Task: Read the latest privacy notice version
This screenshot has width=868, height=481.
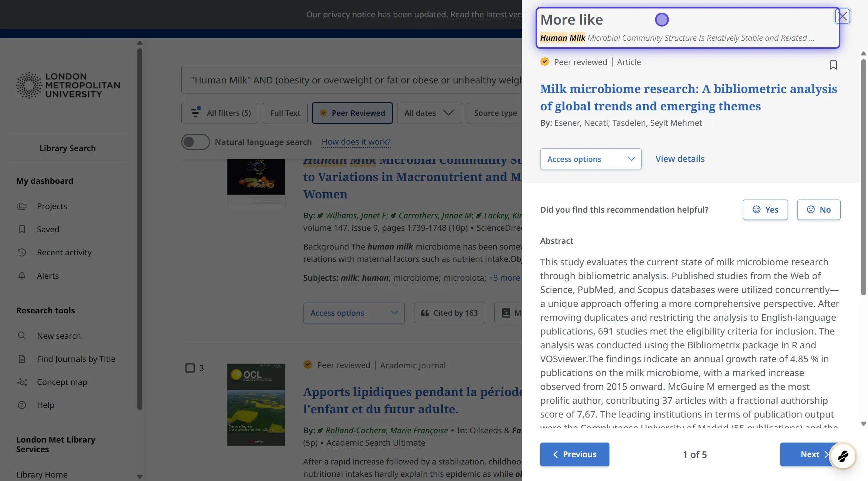Action: [486, 15]
